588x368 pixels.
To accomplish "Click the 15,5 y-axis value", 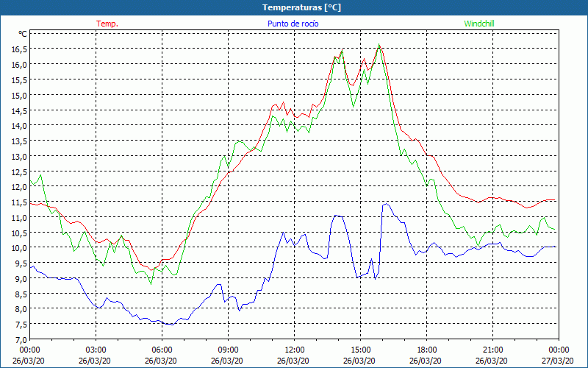I will 19,80.
